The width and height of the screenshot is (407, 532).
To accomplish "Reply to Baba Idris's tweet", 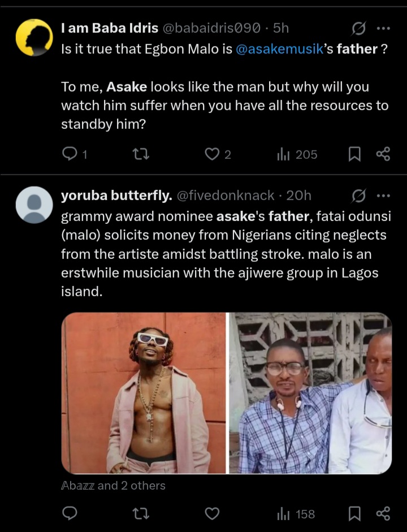I will point(70,154).
